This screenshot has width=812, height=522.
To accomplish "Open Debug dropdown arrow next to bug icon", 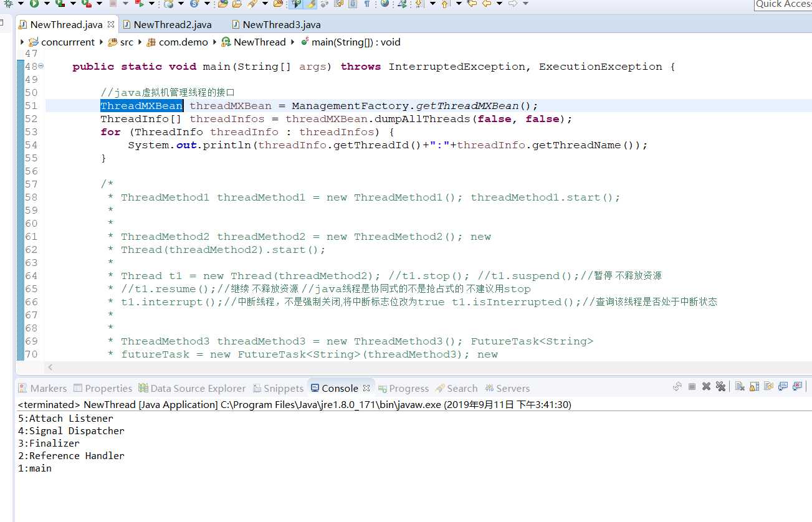I will (21, 4).
